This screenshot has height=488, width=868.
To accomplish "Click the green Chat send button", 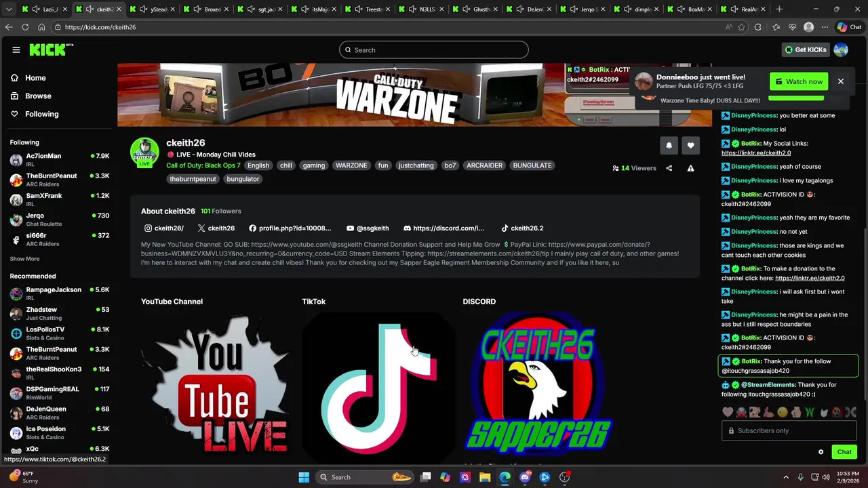I will click(844, 452).
